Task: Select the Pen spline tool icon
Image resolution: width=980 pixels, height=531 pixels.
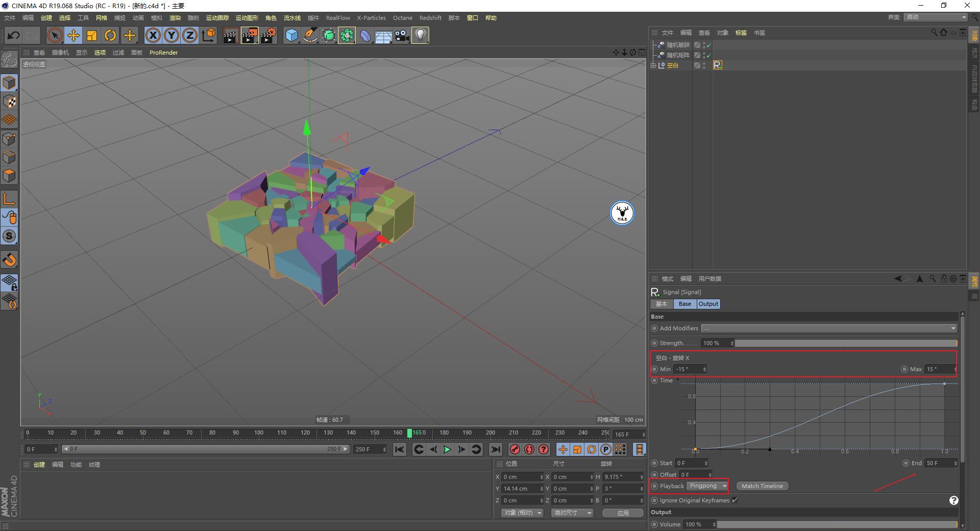Action: [310, 35]
